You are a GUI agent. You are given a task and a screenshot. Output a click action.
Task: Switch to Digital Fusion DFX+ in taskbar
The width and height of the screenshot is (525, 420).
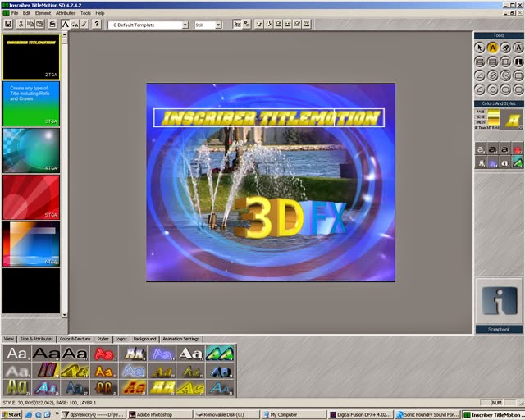tap(360, 414)
